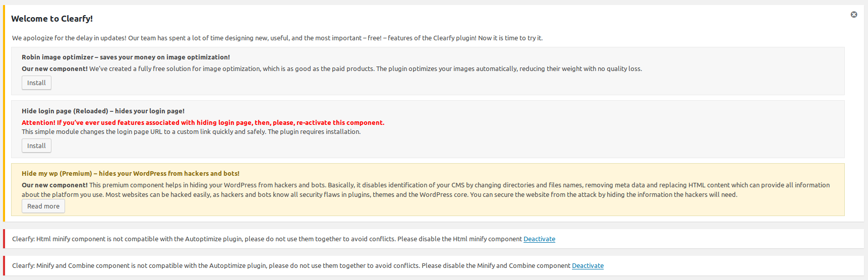Viewport: 868px width, 280px height.
Task: Click the Hide login page (Reloaded) title
Action: (103, 111)
